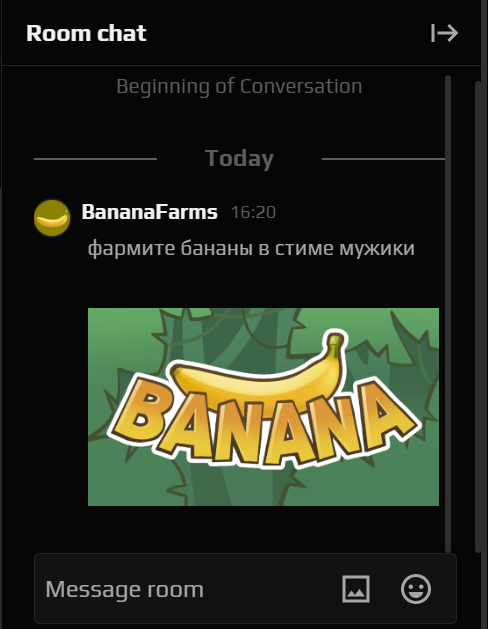The width and height of the screenshot is (488, 629).
Task: Collapse the Room chat panel arrow icon
Action: (444, 33)
